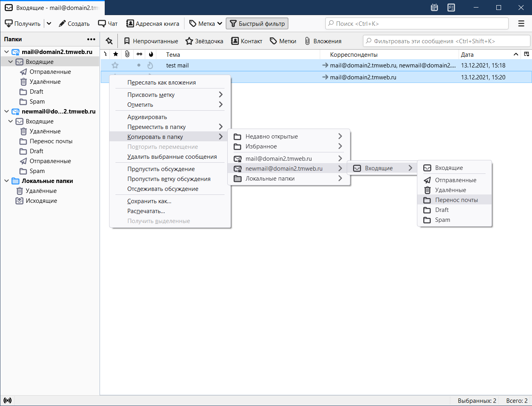Toggle the Quick Filter (Быстрый фильтр) button
532x406 pixels.
click(x=257, y=23)
